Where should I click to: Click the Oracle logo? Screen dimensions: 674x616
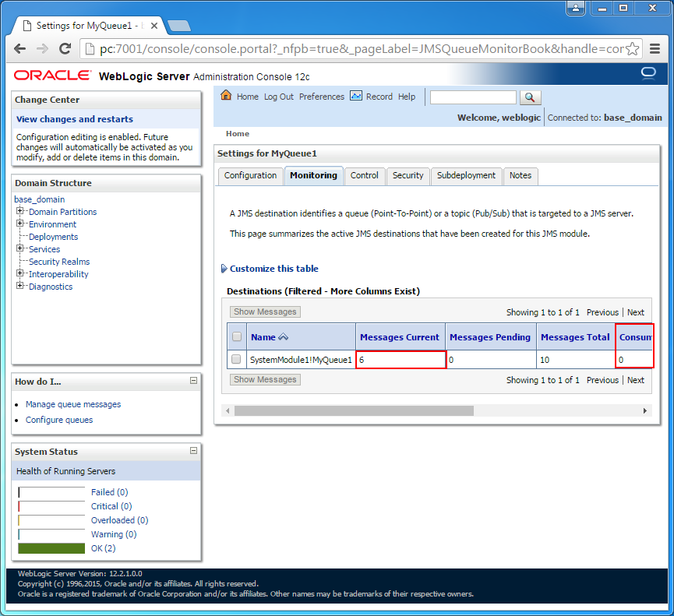point(52,76)
